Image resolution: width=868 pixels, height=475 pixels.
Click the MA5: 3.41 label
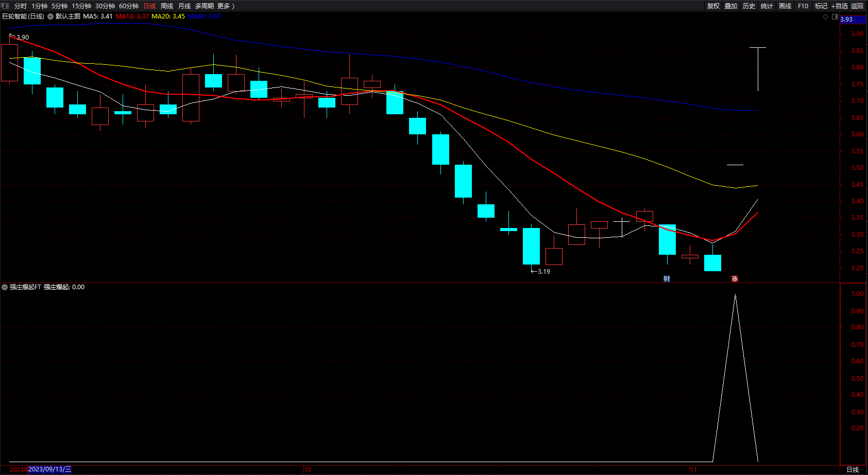tap(98, 16)
